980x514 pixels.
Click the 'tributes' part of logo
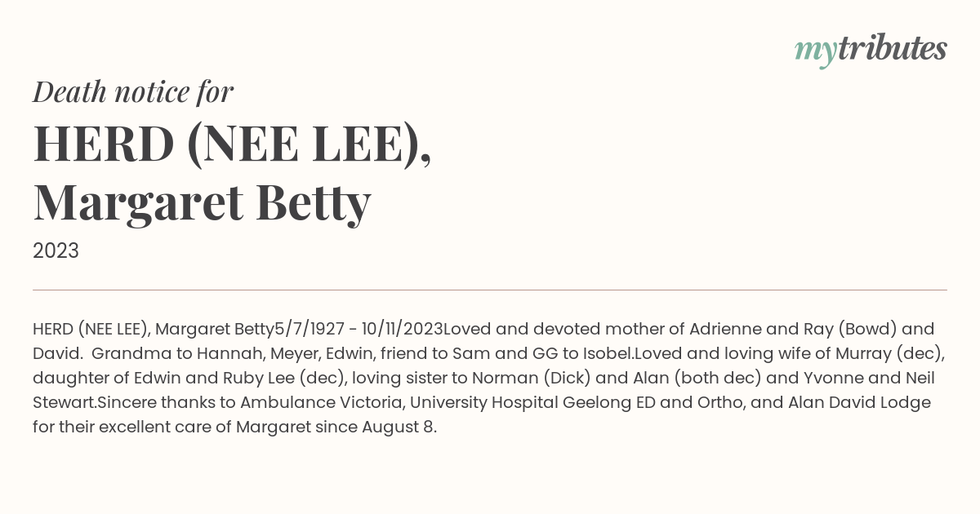(x=893, y=48)
